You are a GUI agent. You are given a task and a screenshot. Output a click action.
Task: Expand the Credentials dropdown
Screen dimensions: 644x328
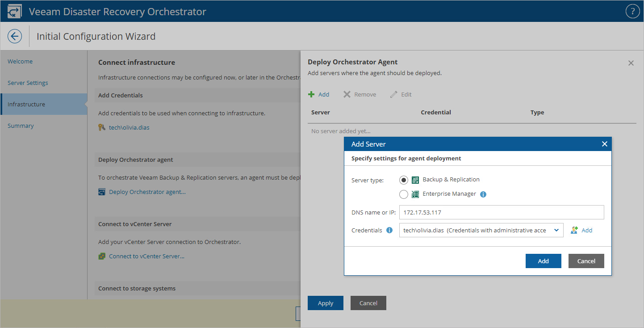point(556,230)
